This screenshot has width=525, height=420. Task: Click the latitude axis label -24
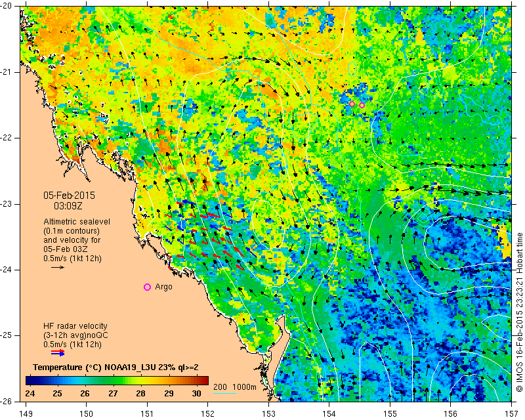click(x=5, y=270)
